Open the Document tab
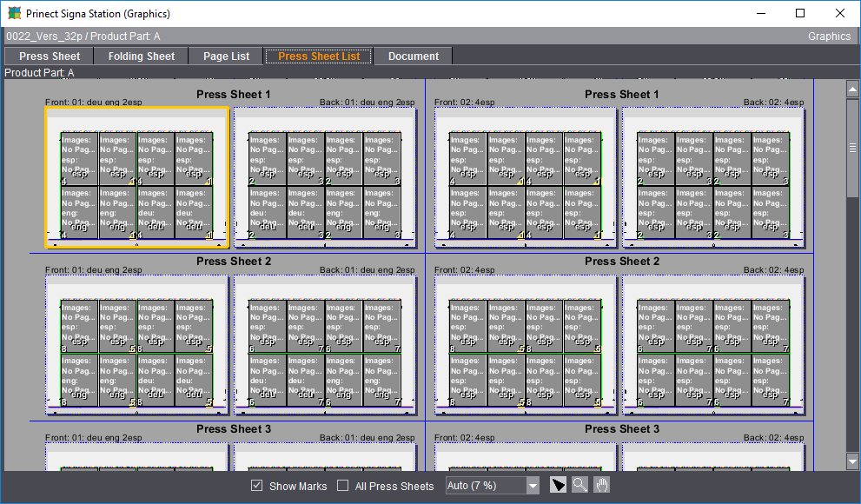 click(414, 56)
